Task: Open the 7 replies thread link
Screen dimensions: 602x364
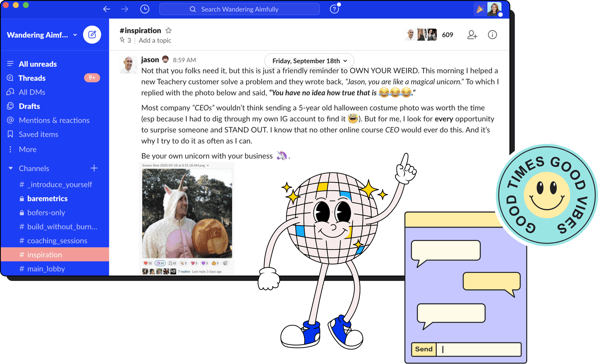Action: 184,271
